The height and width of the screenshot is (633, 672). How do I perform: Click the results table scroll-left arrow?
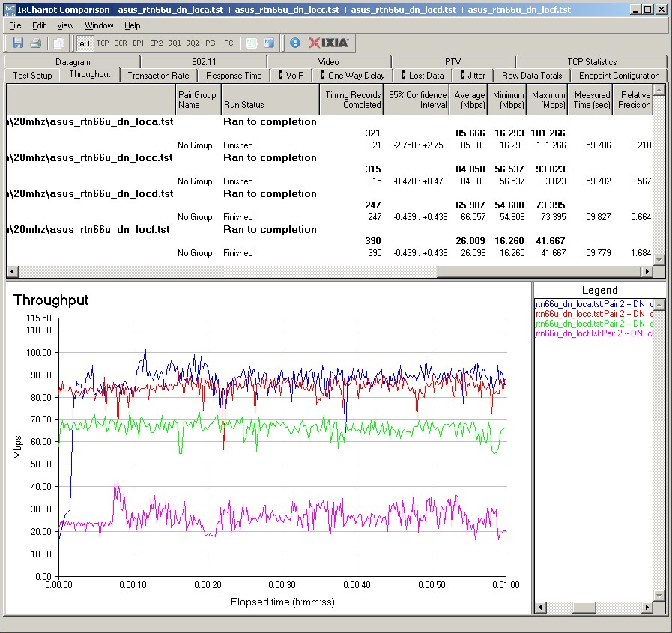click(x=13, y=271)
